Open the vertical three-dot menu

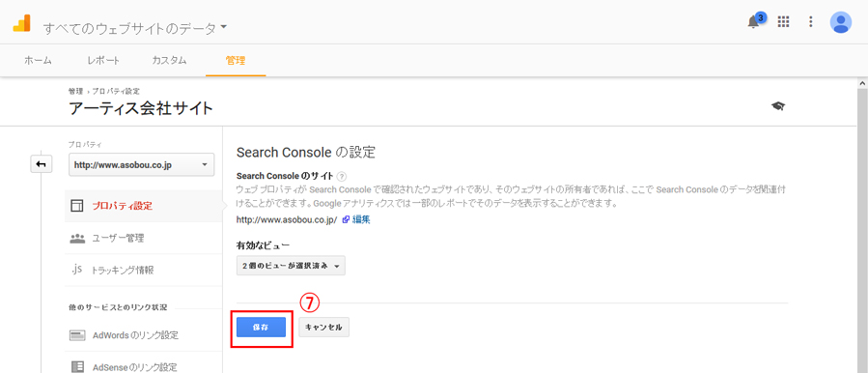click(x=810, y=21)
